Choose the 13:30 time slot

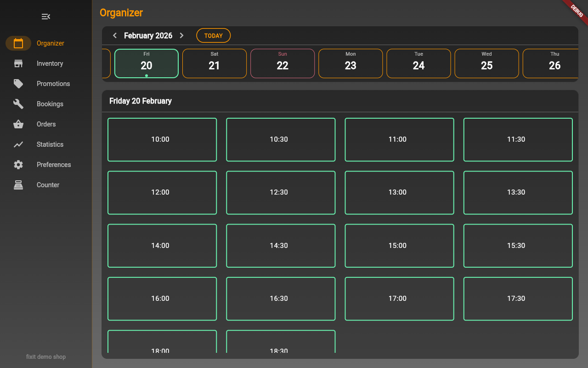click(518, 193)
